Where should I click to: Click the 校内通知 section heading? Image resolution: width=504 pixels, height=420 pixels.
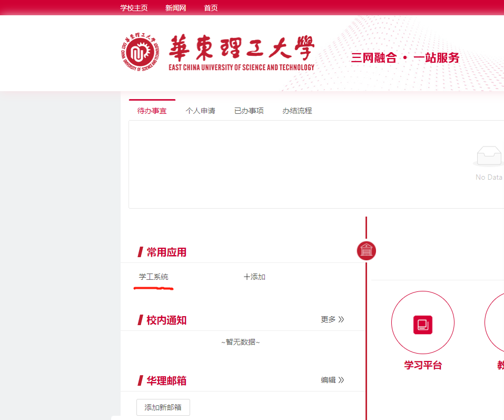[x=166, y=320]
